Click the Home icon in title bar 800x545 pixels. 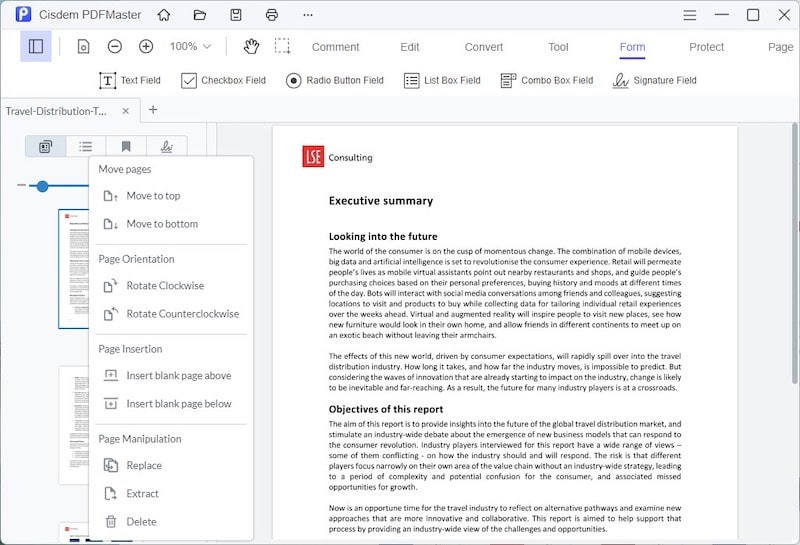point(164,15)
